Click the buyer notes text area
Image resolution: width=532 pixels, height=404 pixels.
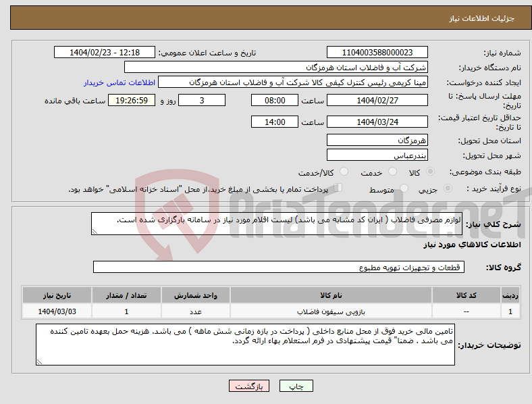(245, 345)
